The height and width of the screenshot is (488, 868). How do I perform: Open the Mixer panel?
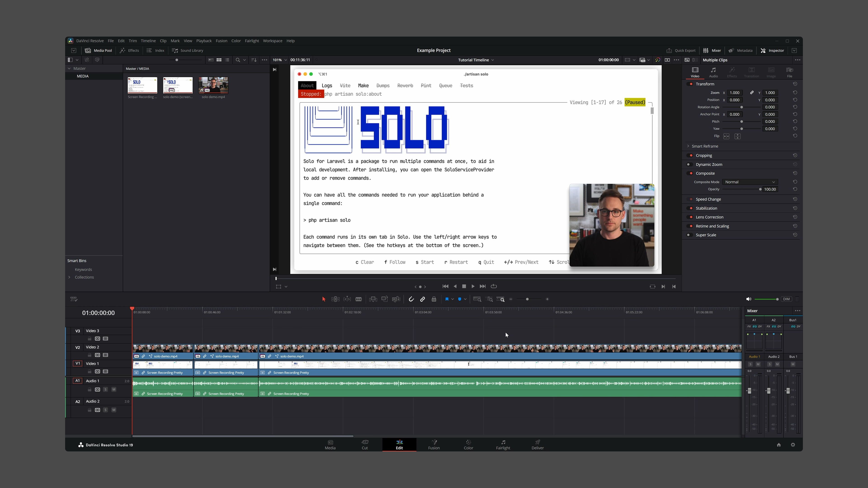point(712,51)
